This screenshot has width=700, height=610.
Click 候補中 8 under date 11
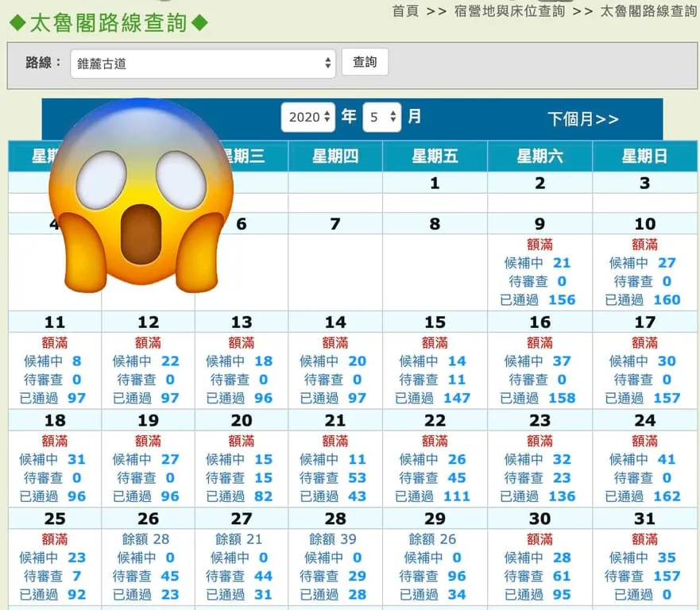52,361
